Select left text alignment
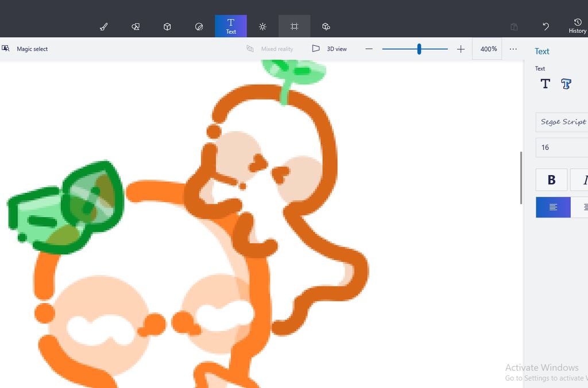 click(553, 207)
